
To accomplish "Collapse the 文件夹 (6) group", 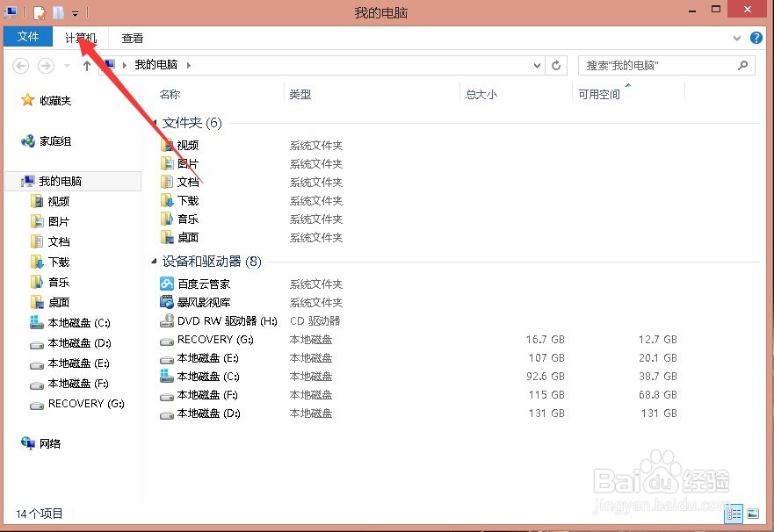I will coord(153,123).
